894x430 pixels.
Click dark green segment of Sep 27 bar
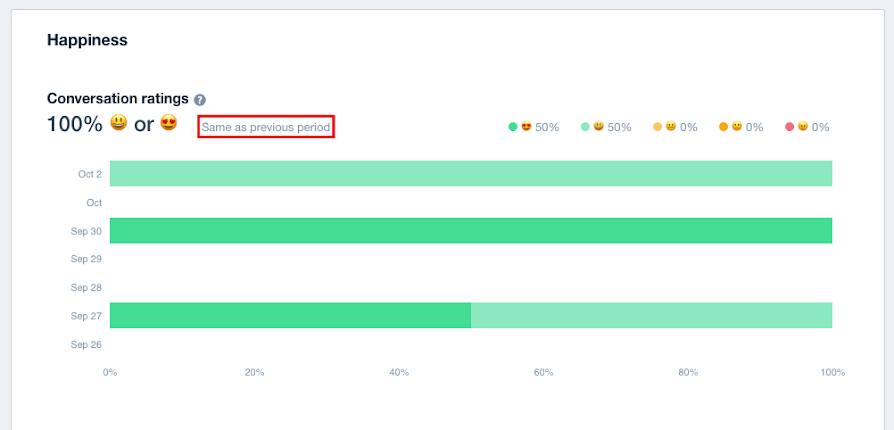click(290, 315)
